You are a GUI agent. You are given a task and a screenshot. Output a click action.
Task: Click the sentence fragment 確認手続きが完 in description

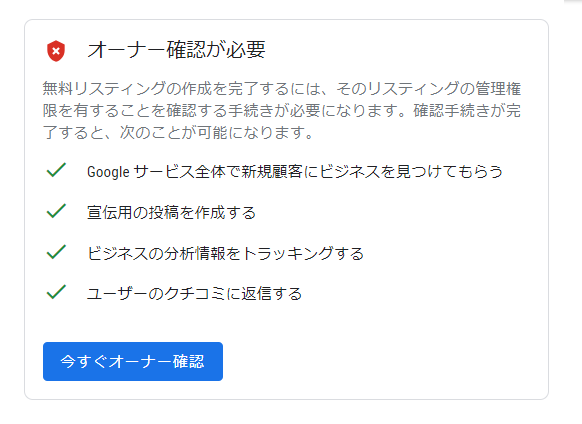pyautogui.click(x=467, y=111)
